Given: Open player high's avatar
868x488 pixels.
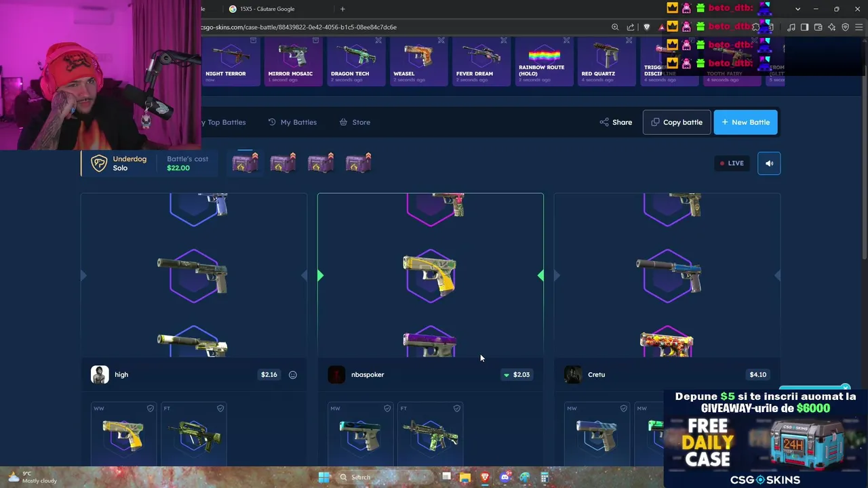Looking at the screenshot, I should click(x=100, y=375).
